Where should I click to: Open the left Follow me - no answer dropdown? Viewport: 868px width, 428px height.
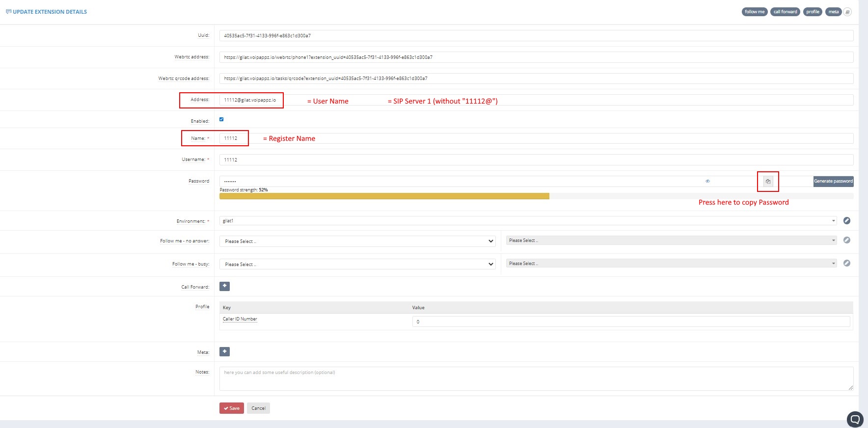tap(357, 241)
